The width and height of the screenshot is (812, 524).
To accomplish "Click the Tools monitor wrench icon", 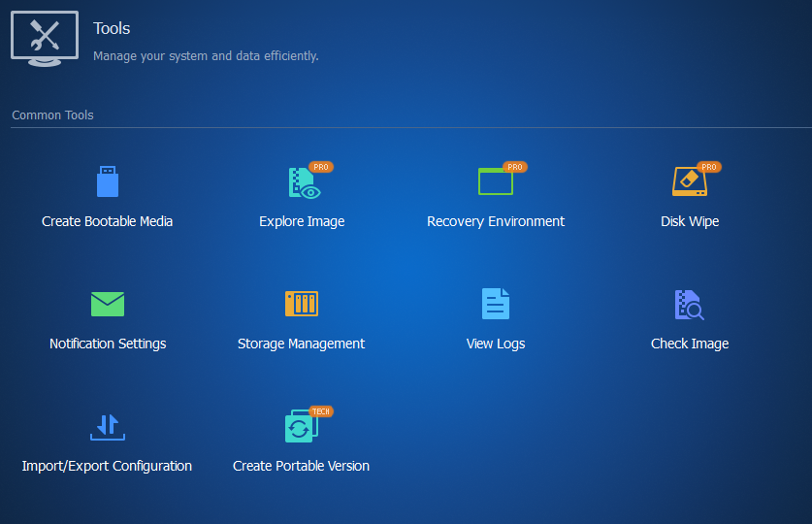I will (x=45, y=39).
